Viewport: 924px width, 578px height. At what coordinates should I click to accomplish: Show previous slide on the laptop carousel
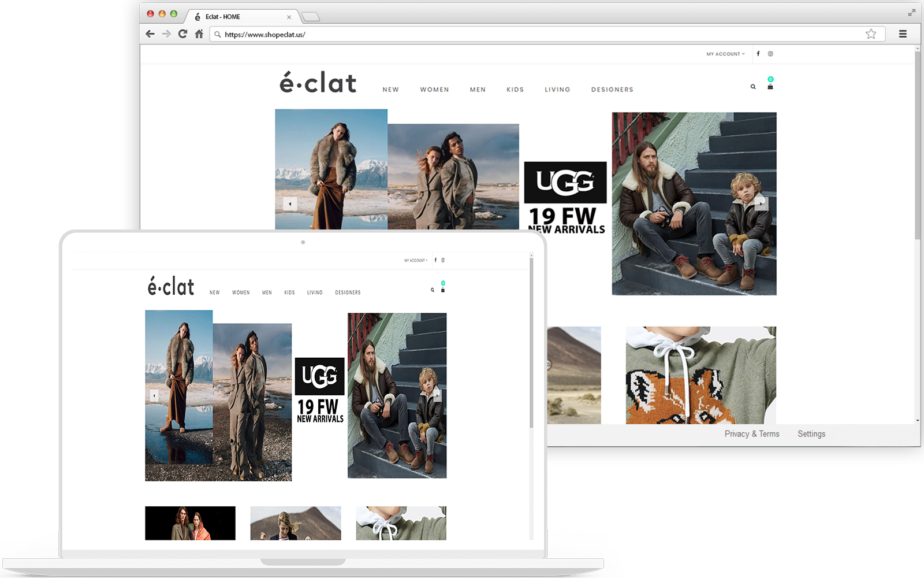154,395
